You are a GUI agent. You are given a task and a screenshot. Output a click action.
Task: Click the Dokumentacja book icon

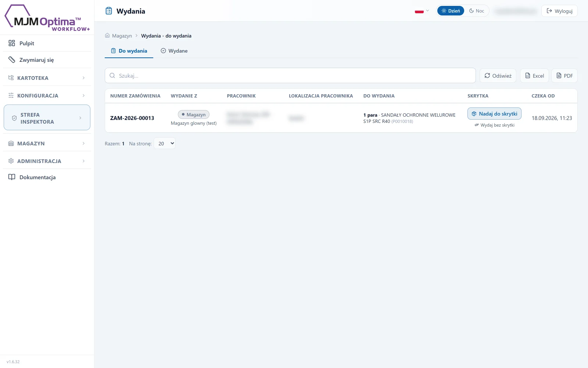tap(12, 177)
